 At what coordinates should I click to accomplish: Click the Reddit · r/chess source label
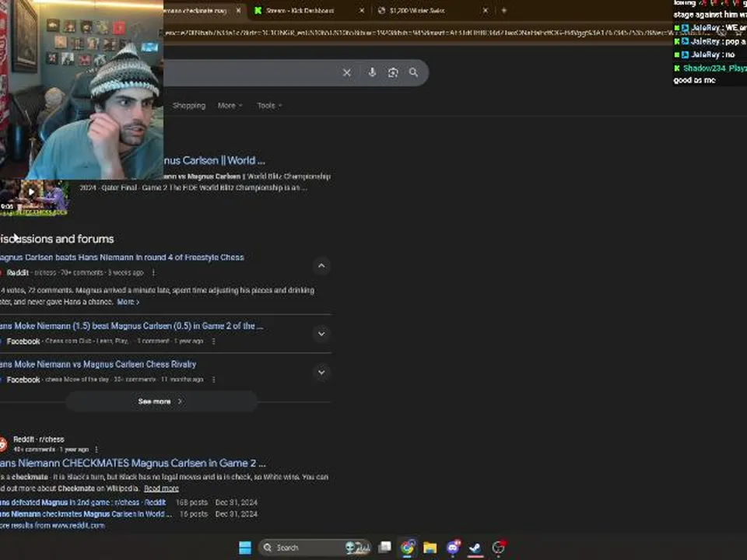39,439
